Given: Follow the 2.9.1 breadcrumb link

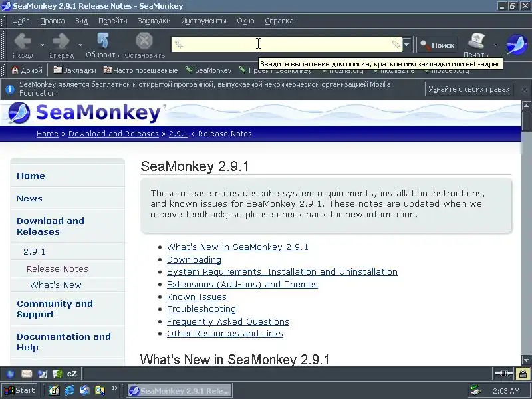Looking at the screenshot, I should pos(178,134).
